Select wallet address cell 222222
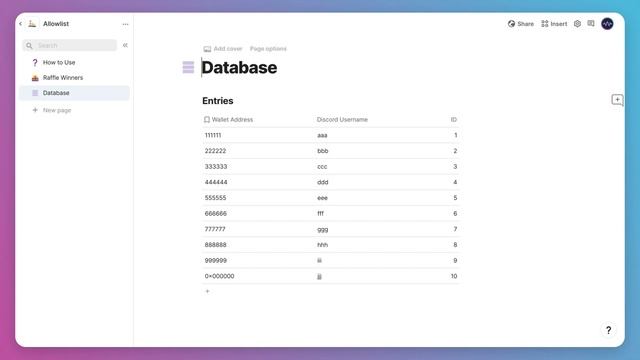 [215, 151]
